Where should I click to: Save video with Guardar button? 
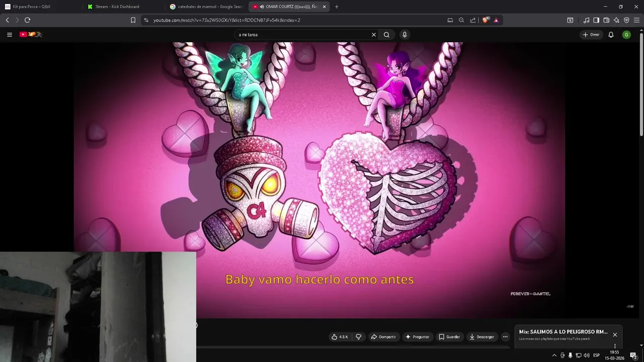click(449, 337)
